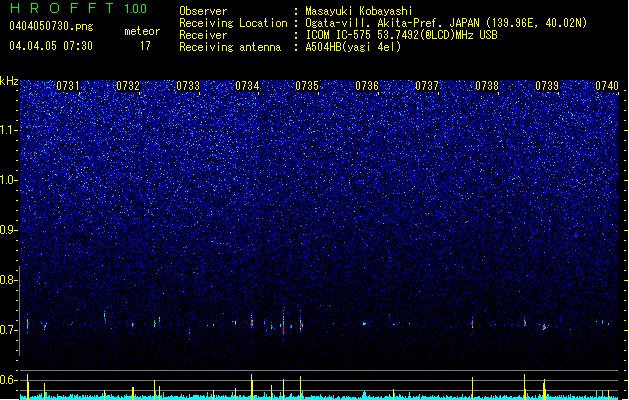Click the HROFFT 1.0.0 title text
The image size is (629, 400).
(78, 8)
